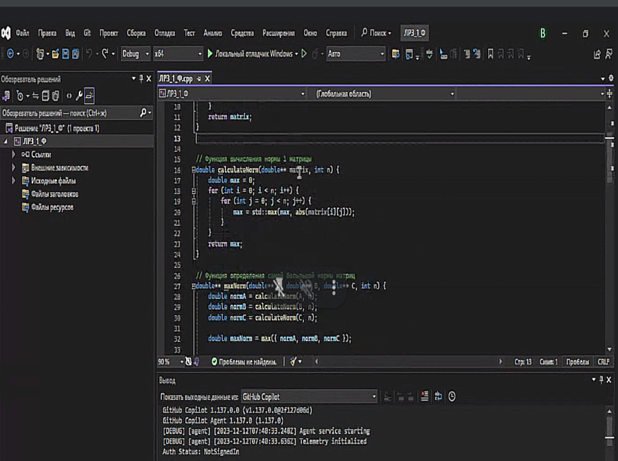Click the Properties wrench icon in Solution Explorer

(77, 96)
